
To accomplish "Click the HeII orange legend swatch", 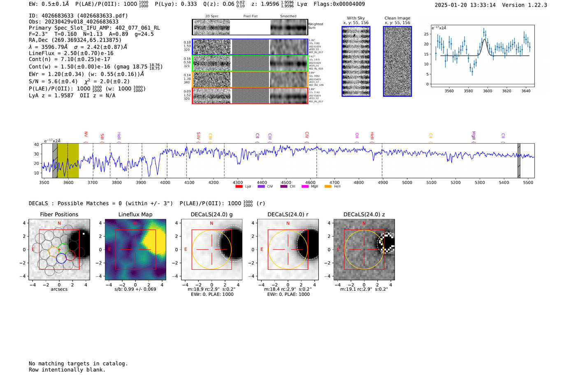I will pyautogui.click(x=328, y=186).
